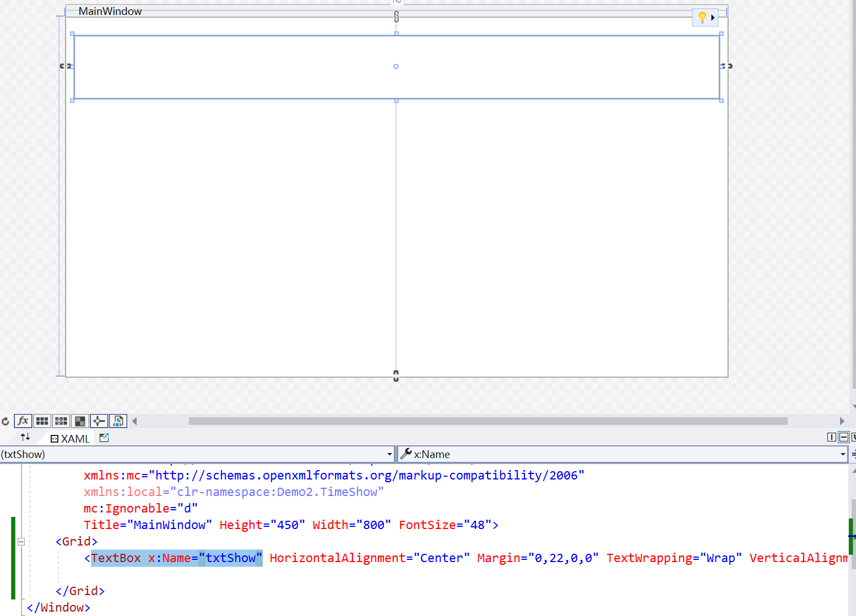The width and height of the screenshot is (856, 616).
Task: Click the horizontal scrollbar thumb of designer
Action: tap(488, 421)
